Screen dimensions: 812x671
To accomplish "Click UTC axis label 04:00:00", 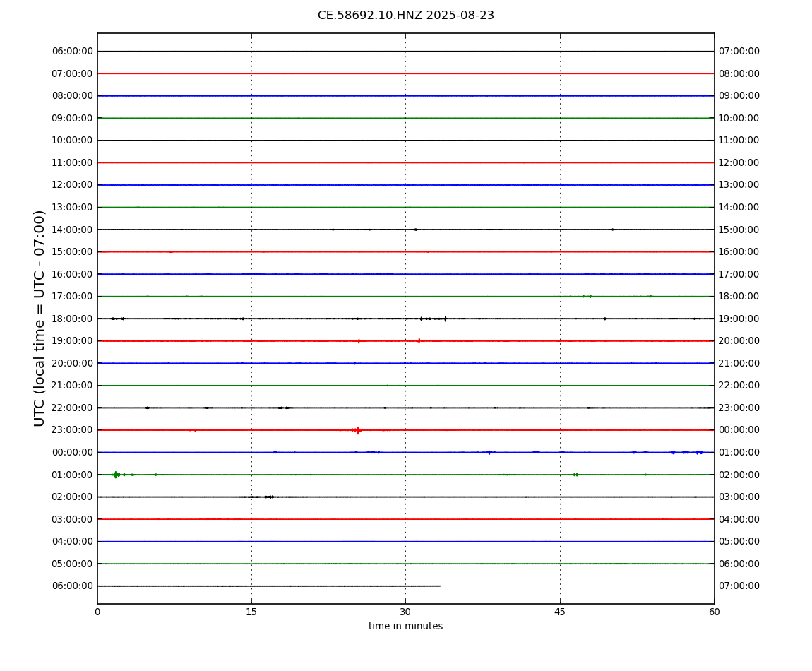I will click(x=73, y=542).
